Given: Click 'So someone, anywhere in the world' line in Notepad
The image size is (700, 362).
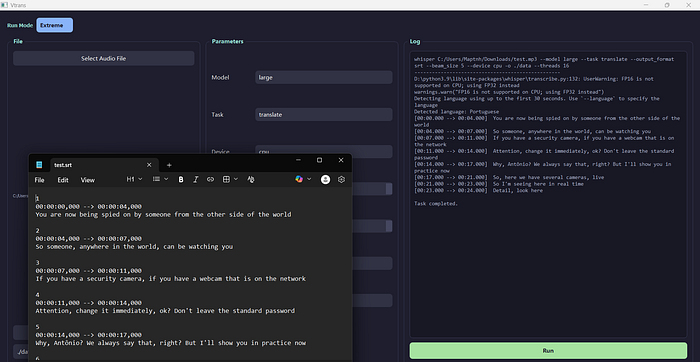Looking at the screenshot, I should [134, 246].
